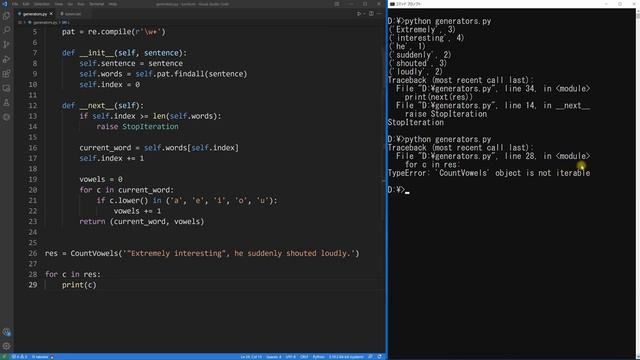Image resolution: width=640 pixels, height=360 pixels.
Task: Toggle layout controls in title bar
Action: pyautogui.click(x=337, y=4)
